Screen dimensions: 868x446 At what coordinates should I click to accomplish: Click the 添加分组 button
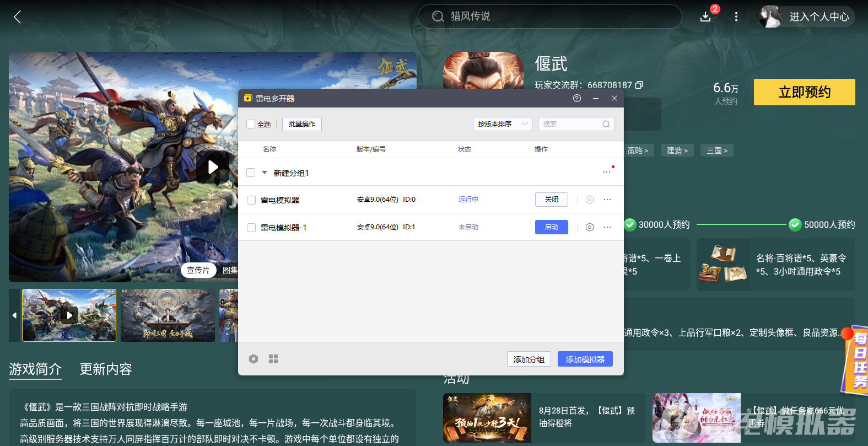click(529, 359)
